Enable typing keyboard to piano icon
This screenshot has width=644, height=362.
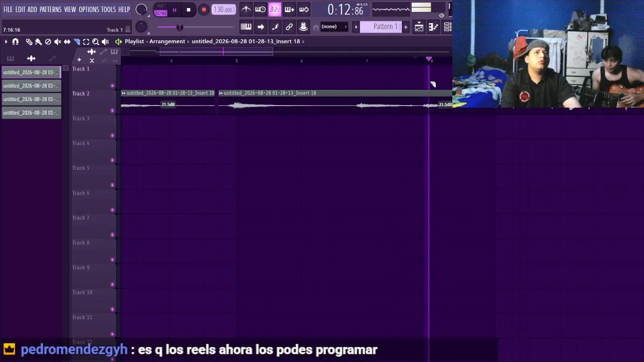tap(246, 27)
